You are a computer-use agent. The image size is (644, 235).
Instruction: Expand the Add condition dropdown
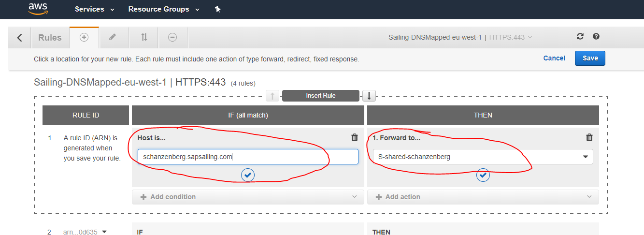[x=248, y=197]
